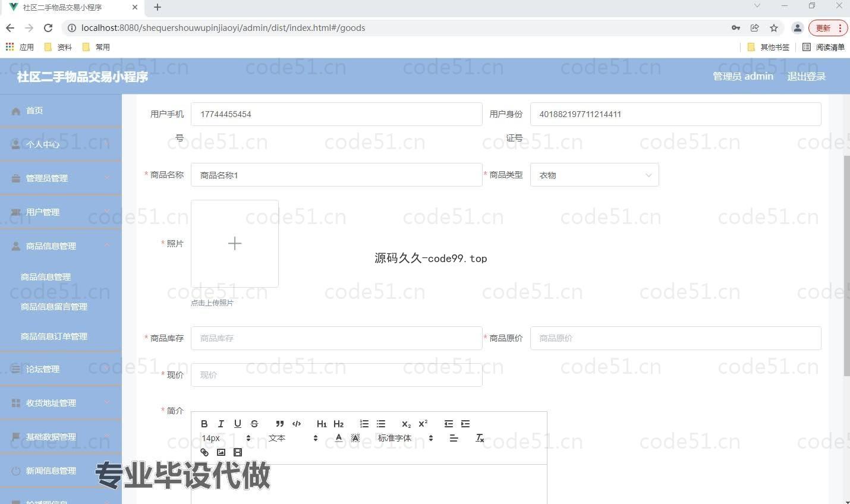
Task: Go back to the previous page
Action: click(10, 28)
